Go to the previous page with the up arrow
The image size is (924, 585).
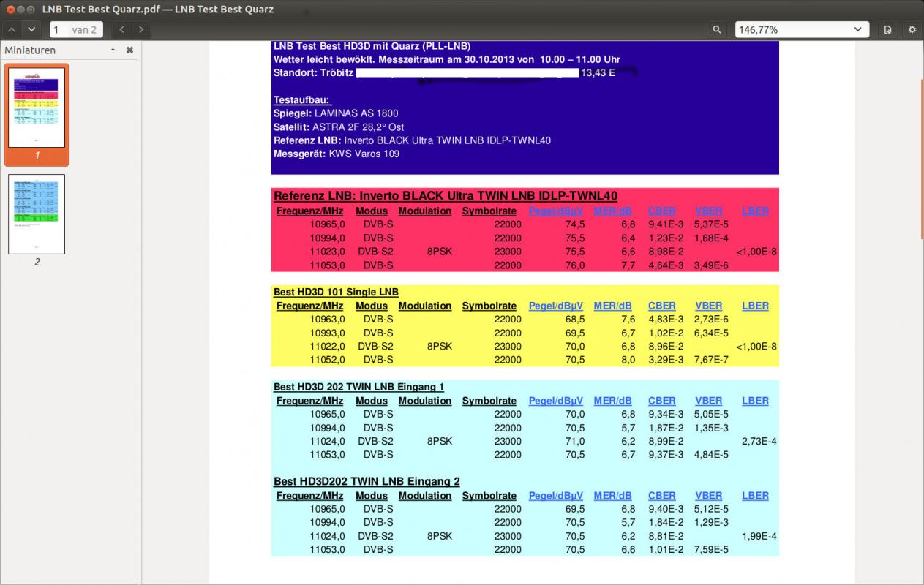point(12,30)
